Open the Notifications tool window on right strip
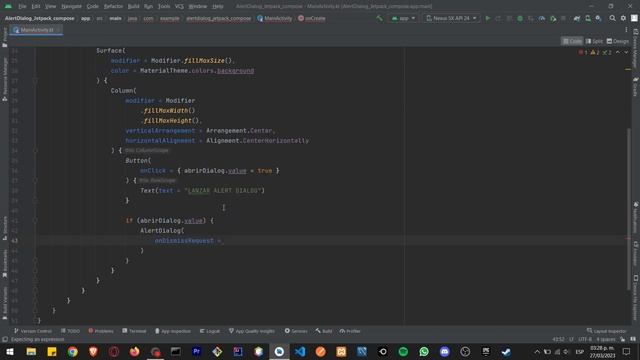640x360 pixels. tap(635, 218)
